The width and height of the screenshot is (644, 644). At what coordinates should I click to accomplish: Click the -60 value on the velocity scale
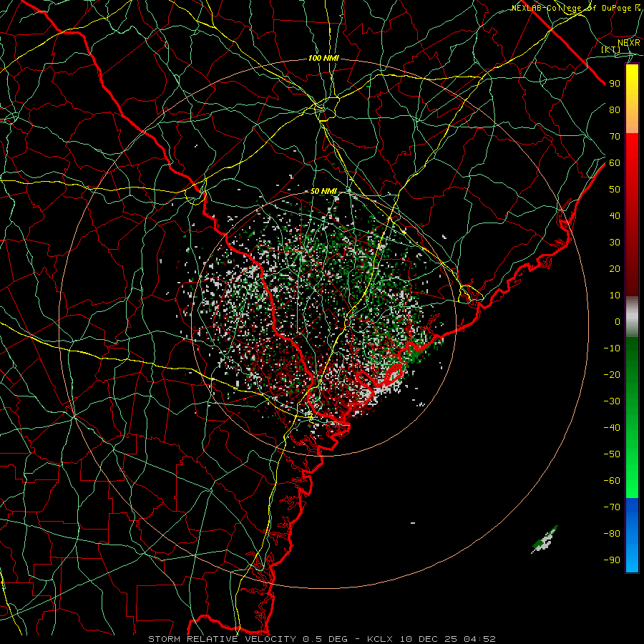612,481
